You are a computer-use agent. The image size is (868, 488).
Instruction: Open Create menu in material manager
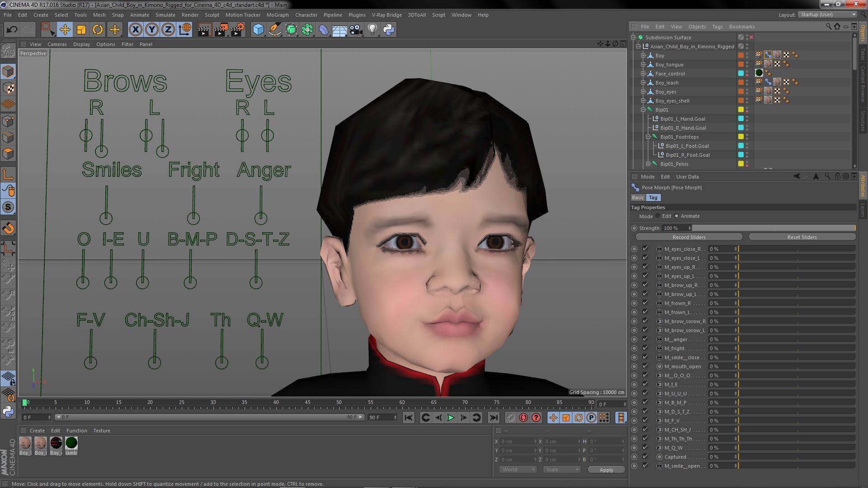37,431
